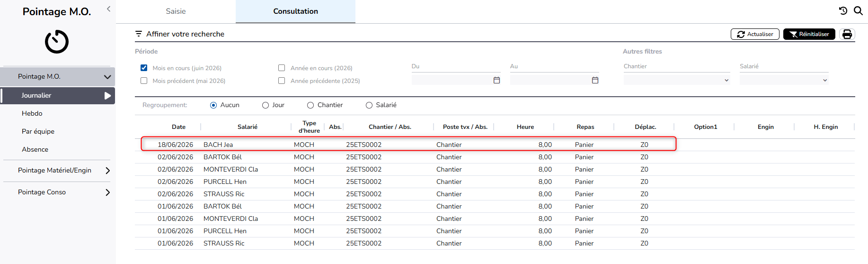The width and height of the screenshot is (868, 264).
Task: Select 02/06/2026 BARTOK Bél row
Action: tap(495, 157)
